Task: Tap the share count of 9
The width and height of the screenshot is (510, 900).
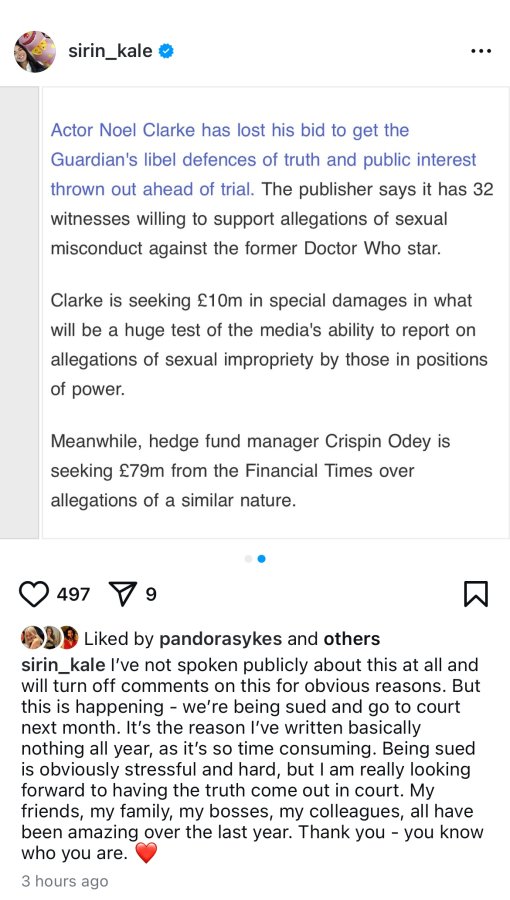Action: pyautogui.click(x=150, y=594)
